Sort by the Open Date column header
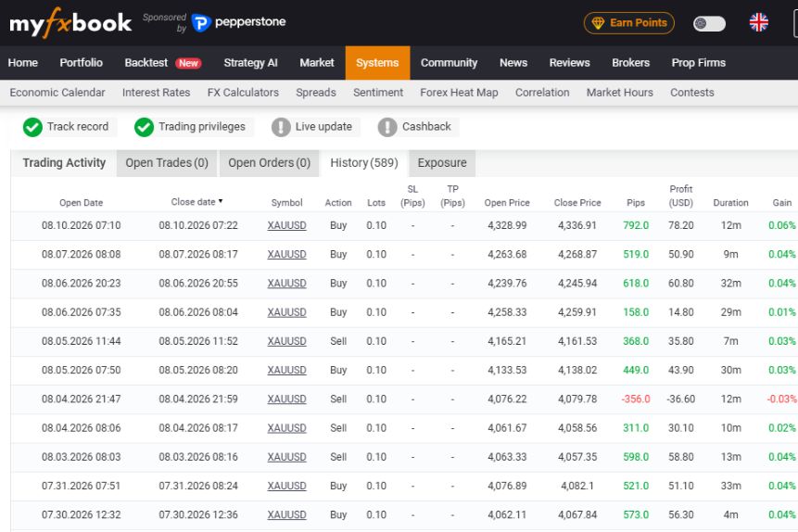Viewport: 798px width, 532px height. [x=81, y=203]
